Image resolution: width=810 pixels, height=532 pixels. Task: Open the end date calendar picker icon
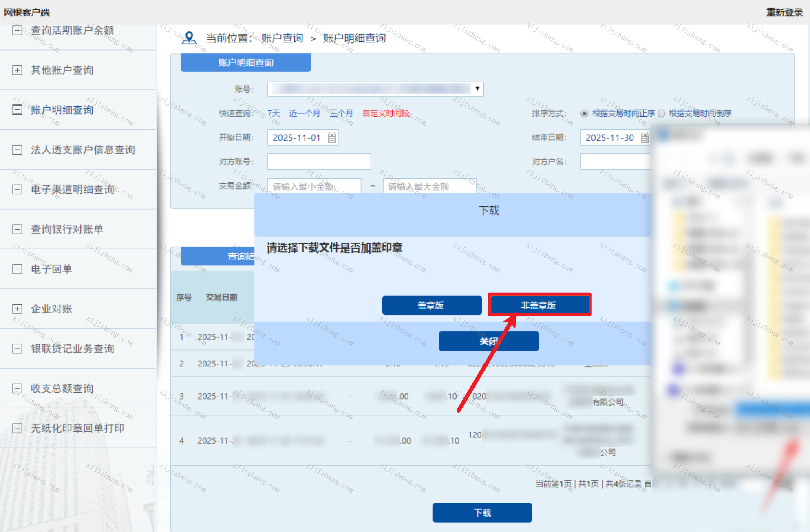[644, 138]
